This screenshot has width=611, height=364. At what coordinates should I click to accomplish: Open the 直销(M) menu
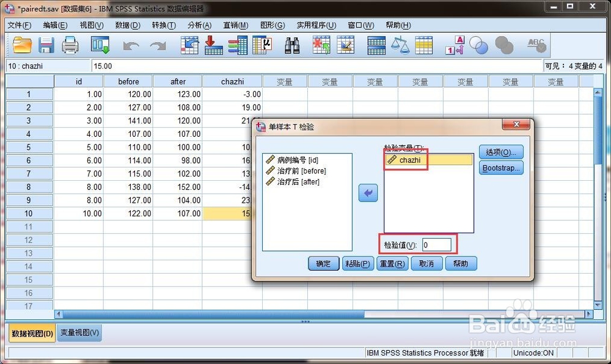pyautogui.click(x=235, y=25)
